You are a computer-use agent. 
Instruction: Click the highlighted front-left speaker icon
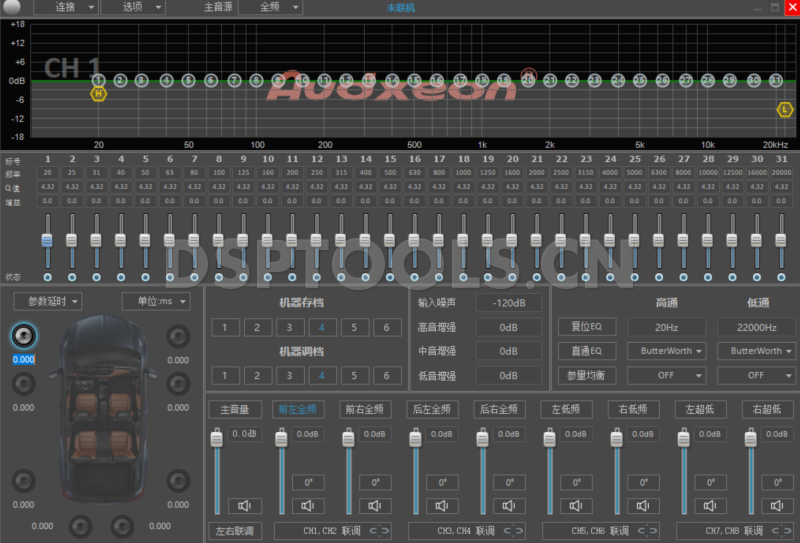(24, 335)
